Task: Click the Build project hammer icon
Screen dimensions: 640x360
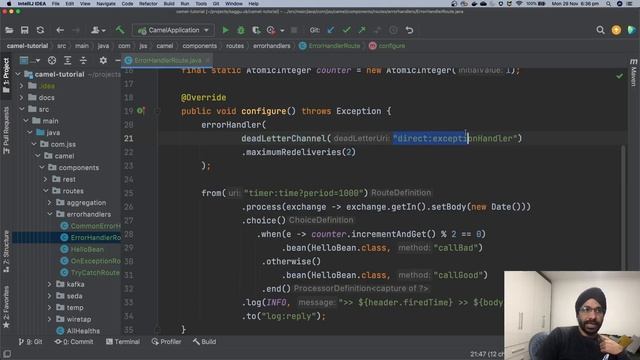Action: tap(120, 30)
